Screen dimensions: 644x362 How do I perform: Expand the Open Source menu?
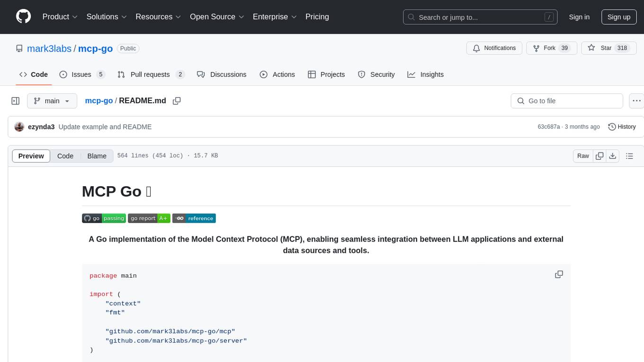click(217, 17)
